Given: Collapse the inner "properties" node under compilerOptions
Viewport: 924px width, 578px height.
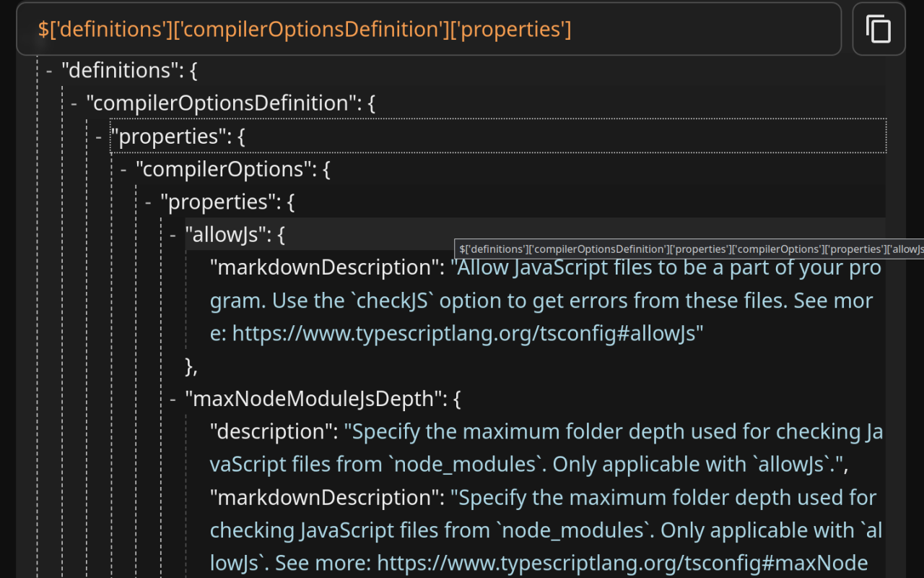Looking at the screenshot, I should pyautogui.click(x=148, y=202).
